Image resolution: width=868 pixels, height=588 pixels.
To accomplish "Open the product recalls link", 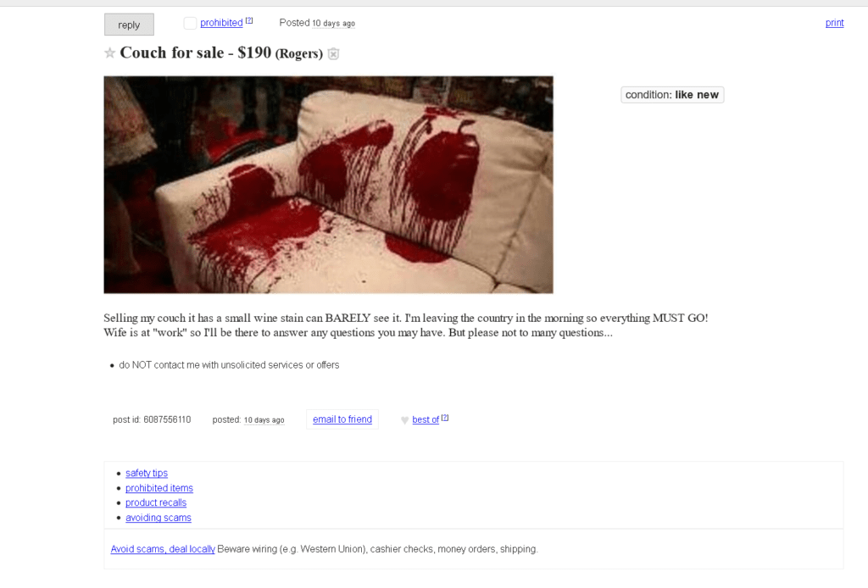I will [156, 502].
